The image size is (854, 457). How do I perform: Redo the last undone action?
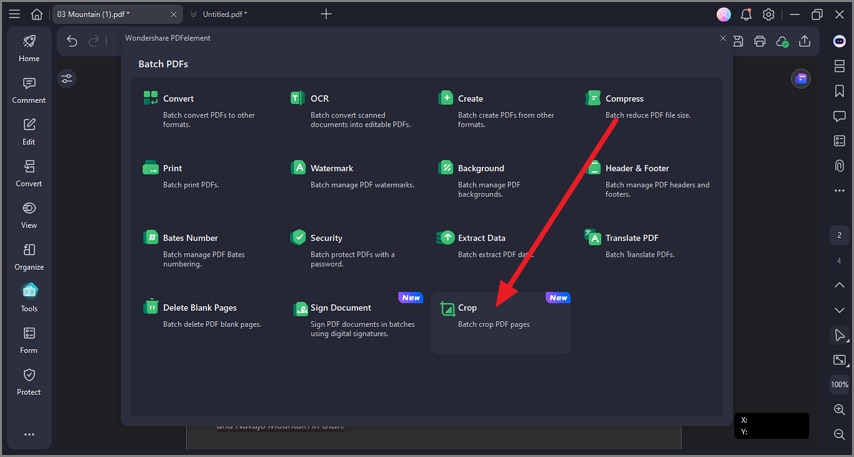pos(94,41)
